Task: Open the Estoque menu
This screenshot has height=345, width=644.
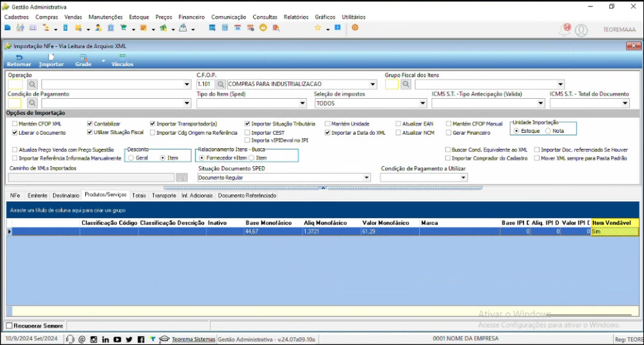Action: click(139, 17)
